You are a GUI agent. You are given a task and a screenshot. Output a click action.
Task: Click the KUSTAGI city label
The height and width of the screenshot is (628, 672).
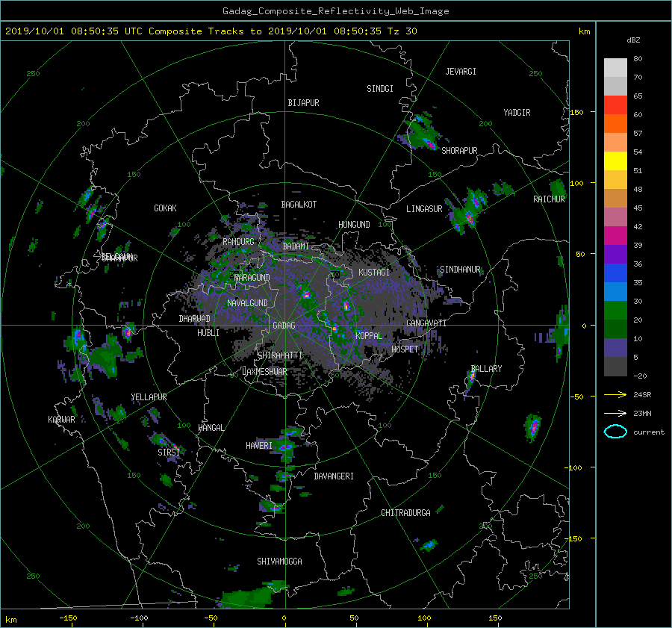pos(374,273)
